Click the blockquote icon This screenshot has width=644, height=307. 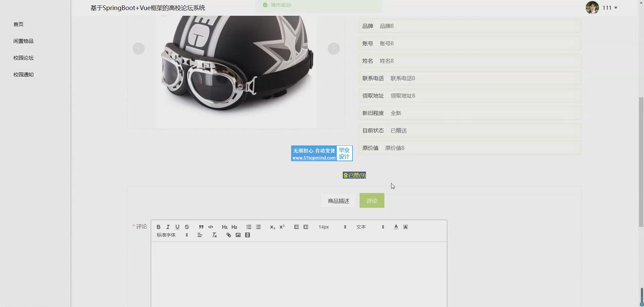pyautogui.click(x=201, y=227)
